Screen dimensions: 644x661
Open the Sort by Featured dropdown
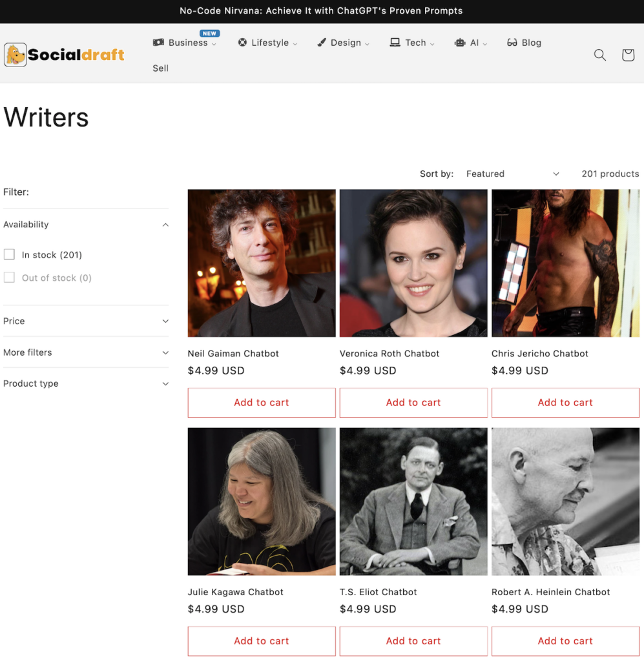[x=512, y=174]
